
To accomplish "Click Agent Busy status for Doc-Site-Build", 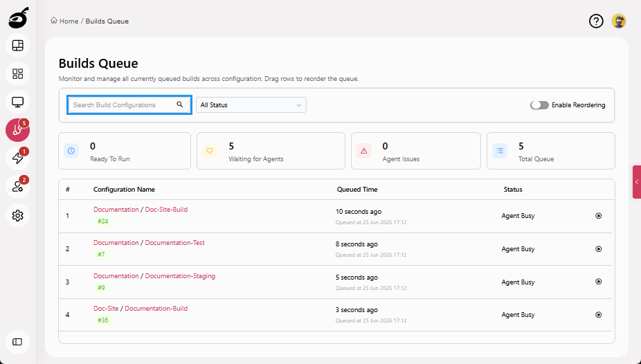I will coord(518,216).
